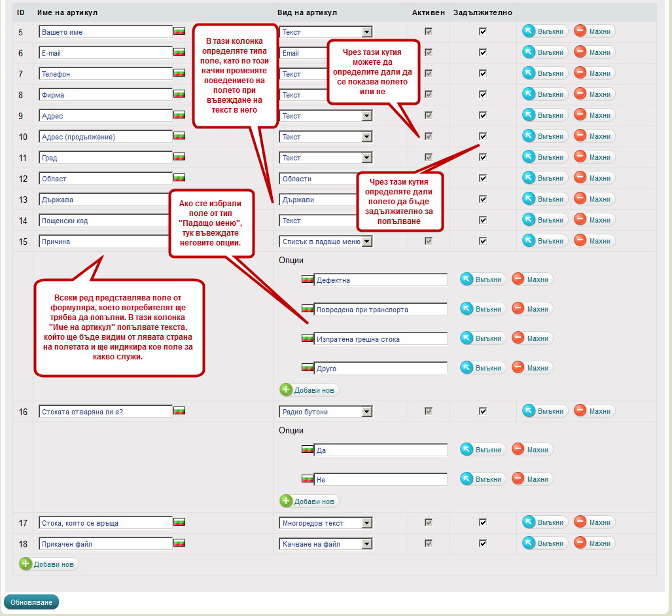Click the Обновяване button
The height and width of the screenshot is (616, 672).
[31, 602]
